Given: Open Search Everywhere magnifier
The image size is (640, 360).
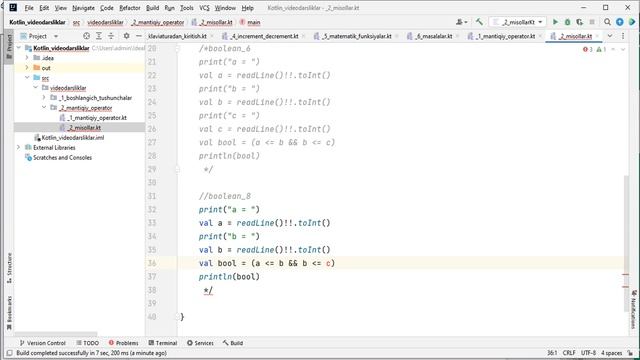Looking at the screenshot, I should [x=607, y=22].
